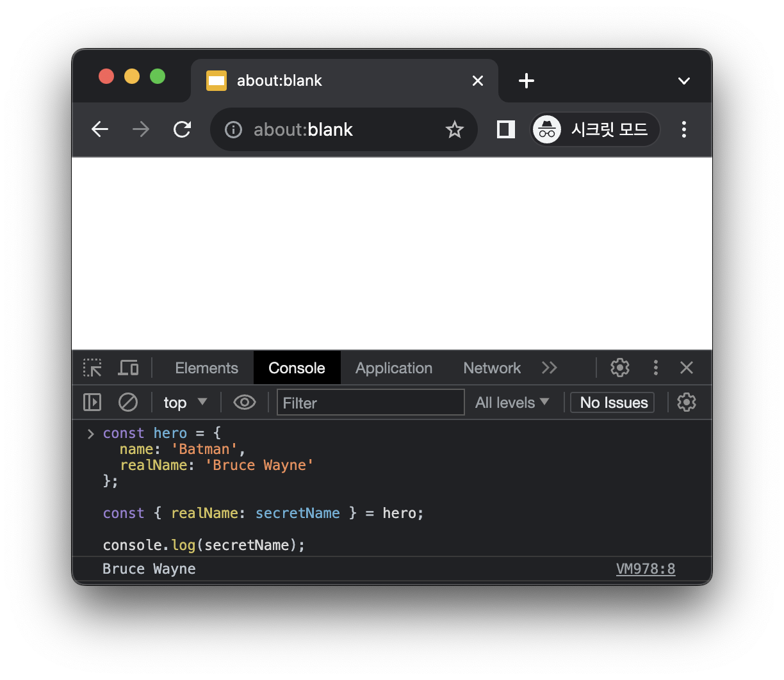Click the console.log(secretName) code line
The height and width of the screenshot is (680, 784).
[x=204, y=545]
